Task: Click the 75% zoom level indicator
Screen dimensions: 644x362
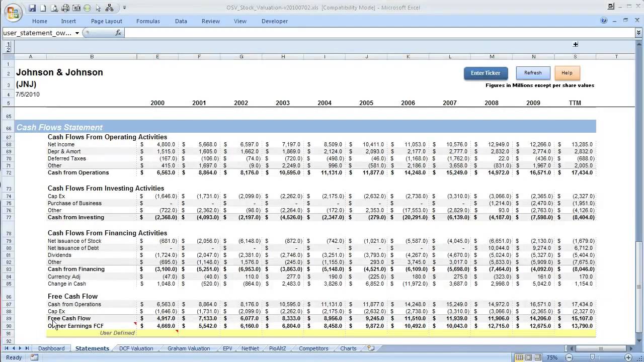Action: coord(552,357)
